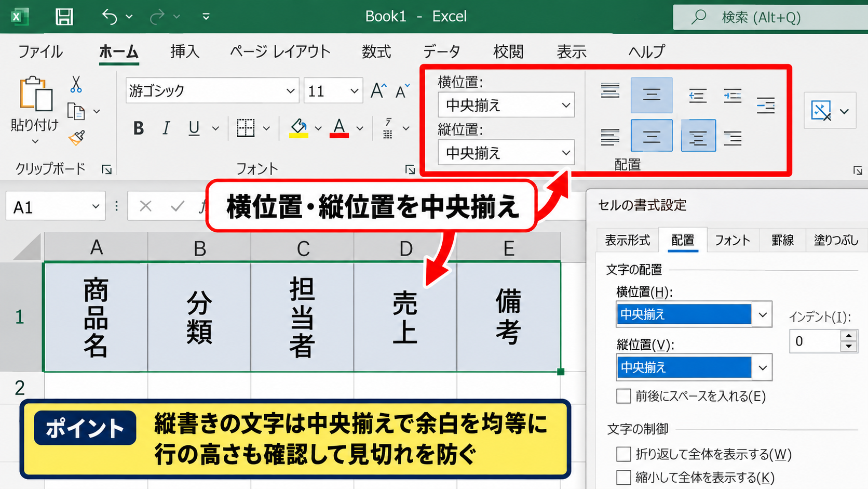
Task: Open the ファイル tab
Action: [40, 51]
